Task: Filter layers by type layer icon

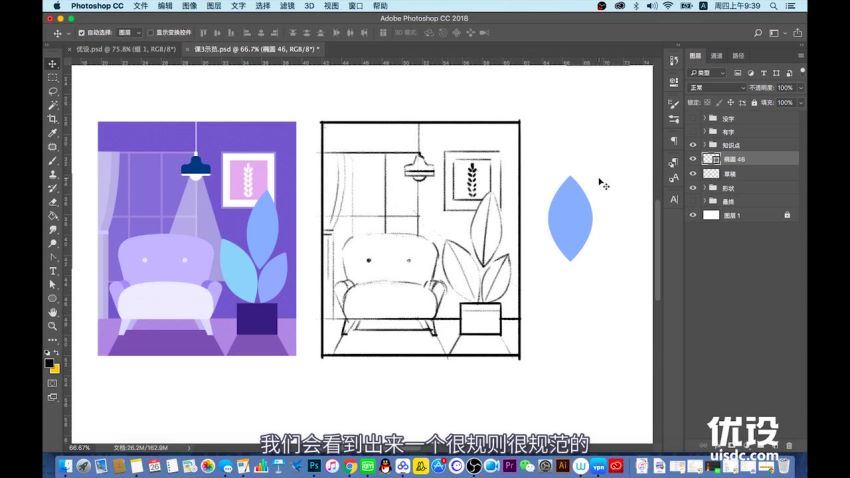Action: (763, 73)
